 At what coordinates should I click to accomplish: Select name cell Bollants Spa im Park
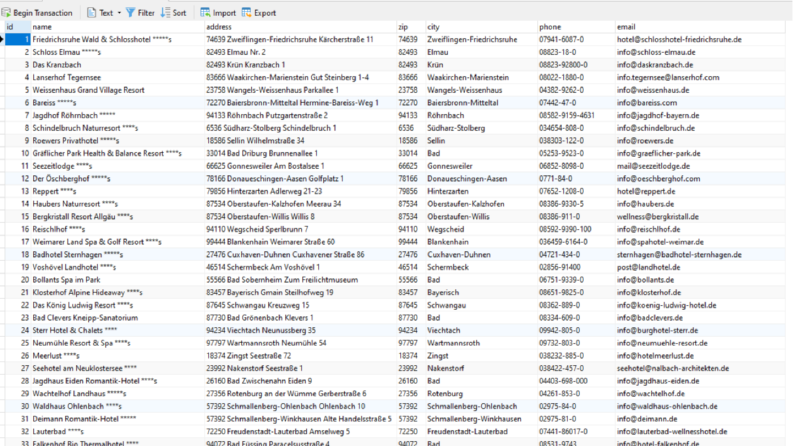pyautogui.click(x=117, y=280)
